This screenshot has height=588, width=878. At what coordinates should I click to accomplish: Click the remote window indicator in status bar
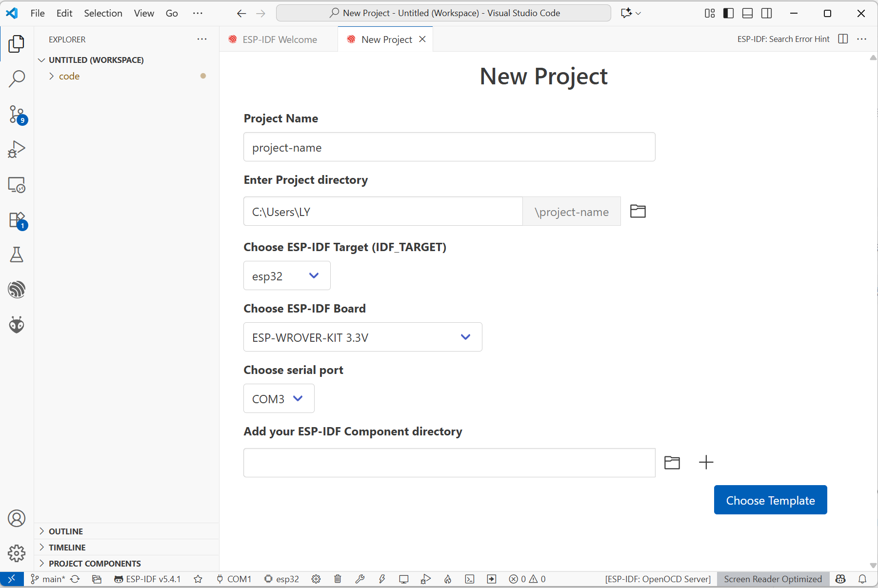[12, 579]
